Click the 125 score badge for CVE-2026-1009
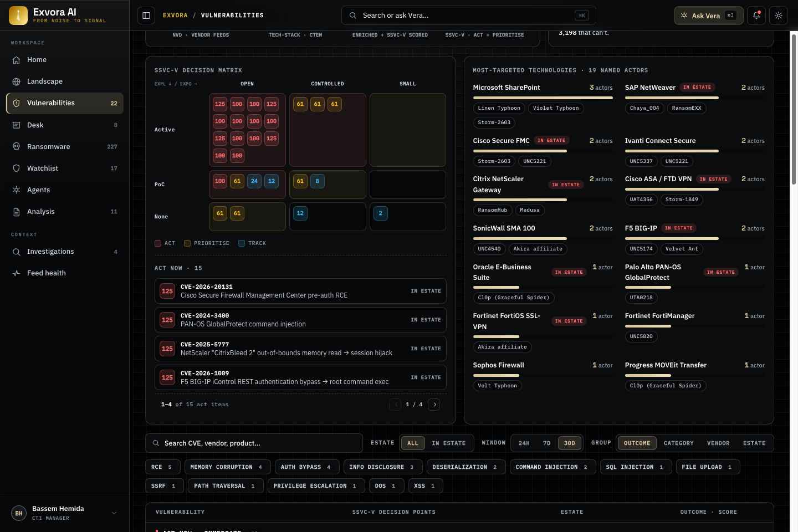Image resolution: width=798 pixels, height=532 pixels. [167, 377]
